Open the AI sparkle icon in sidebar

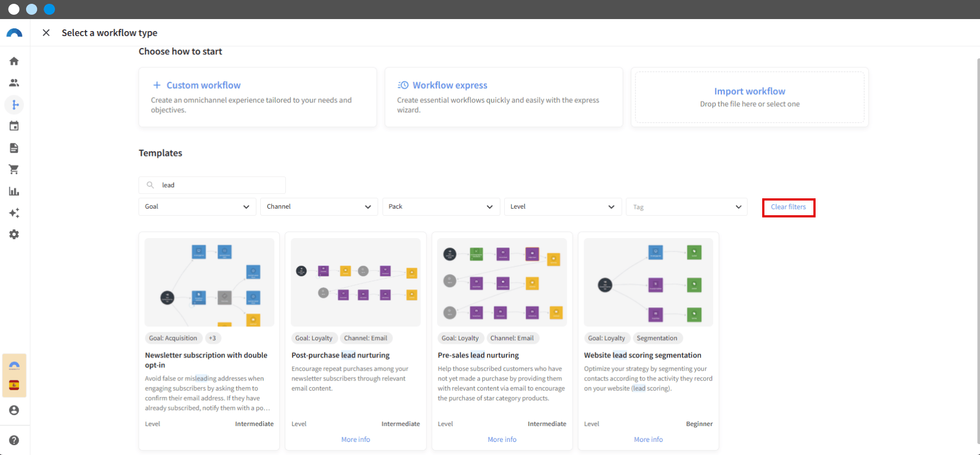click(x=14, y=213)
